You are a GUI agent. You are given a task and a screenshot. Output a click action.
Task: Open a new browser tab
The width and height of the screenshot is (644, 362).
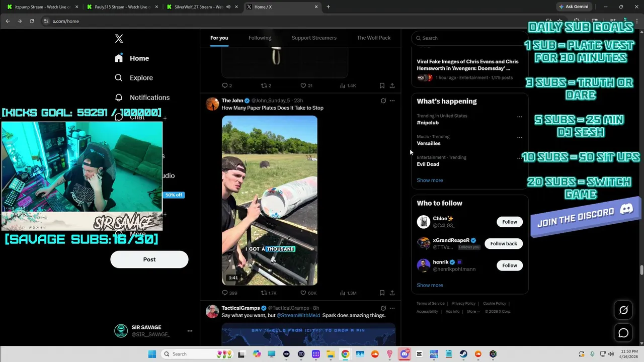click(x=329, y=7)
